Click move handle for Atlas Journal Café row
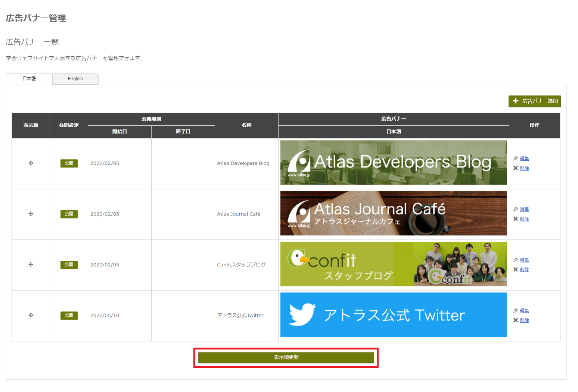578x392 pixels. coord(31,214)
